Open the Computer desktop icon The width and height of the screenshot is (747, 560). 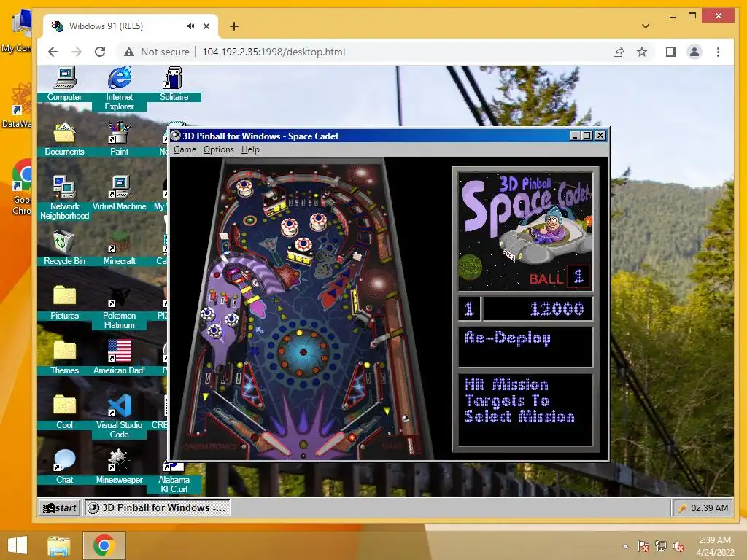click(x=65, y=84)
